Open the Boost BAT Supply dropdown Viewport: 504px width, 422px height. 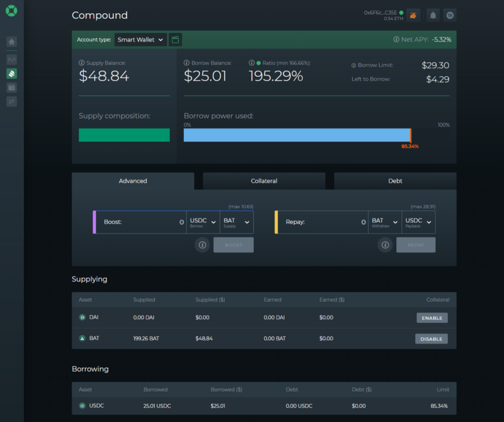237,222
